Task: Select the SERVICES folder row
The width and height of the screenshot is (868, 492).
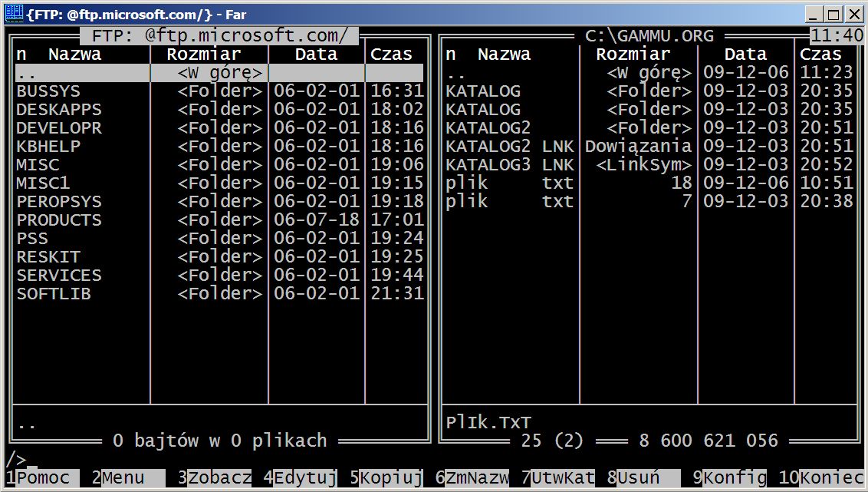Action: (220, 275)
